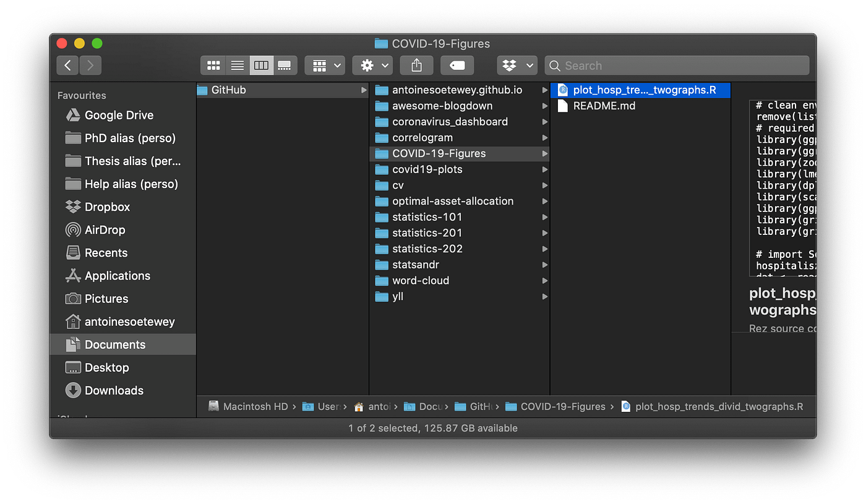Viewport: 866px width, 504px height.
Task: Click the Edit Tags button
Action: point(457,66)
